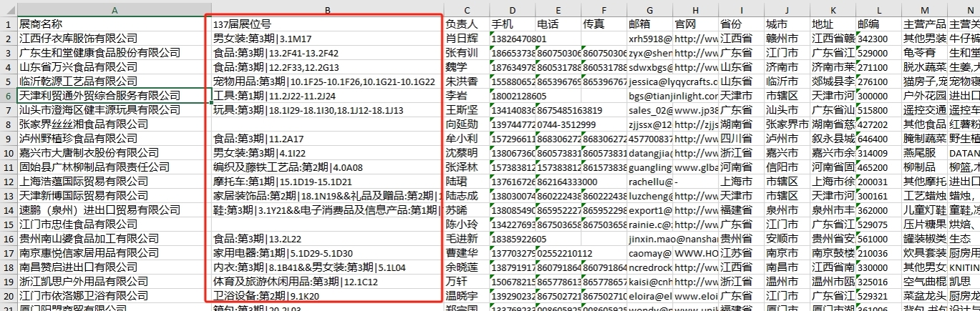Select column L header
This screenshot has width=980, height=311.
tap(878, 10)
